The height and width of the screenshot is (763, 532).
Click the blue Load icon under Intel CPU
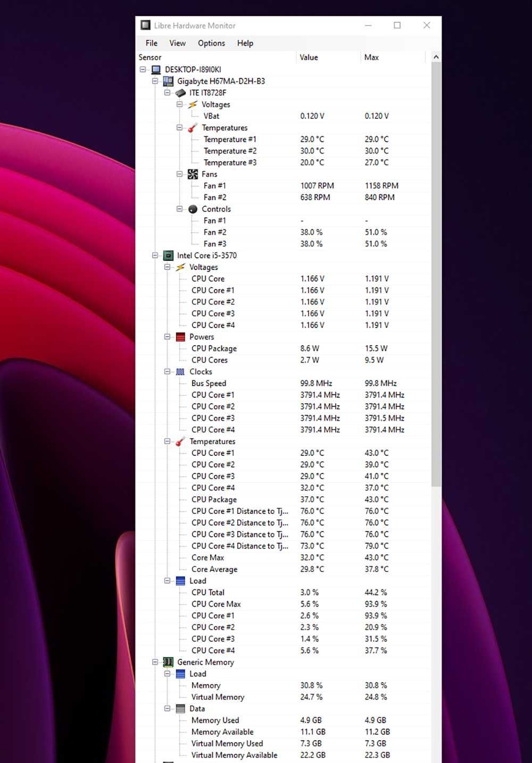(x=180, y=581)
